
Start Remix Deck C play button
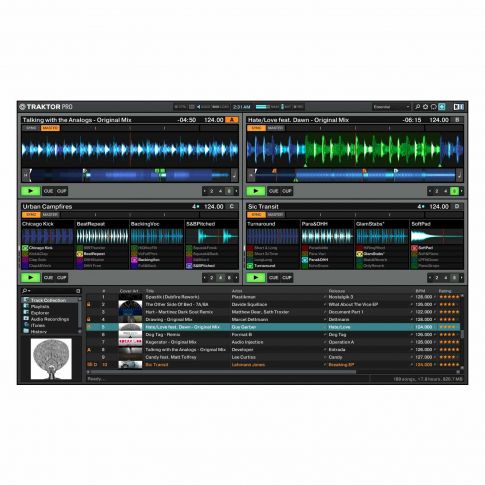(x=30, y=277)
